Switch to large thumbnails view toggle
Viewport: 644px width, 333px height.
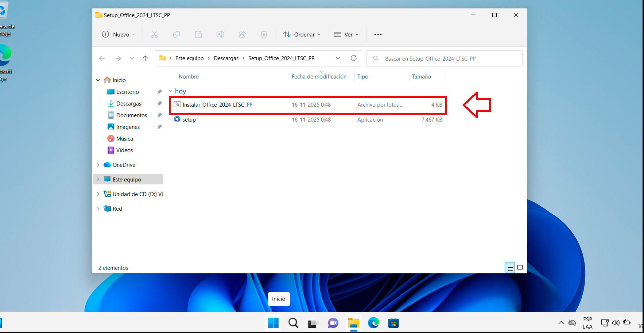(x=520, y=268)
